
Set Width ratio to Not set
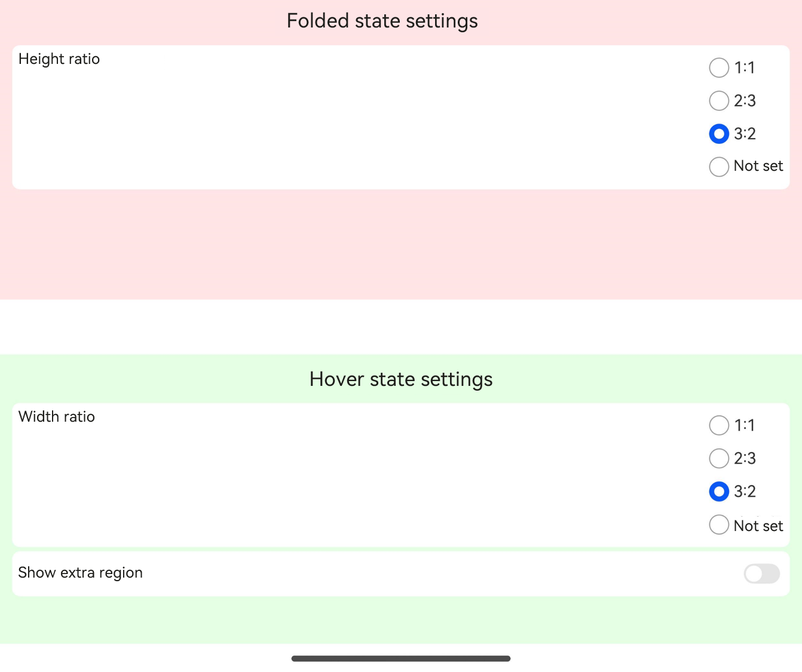click(x=719, y=524)
